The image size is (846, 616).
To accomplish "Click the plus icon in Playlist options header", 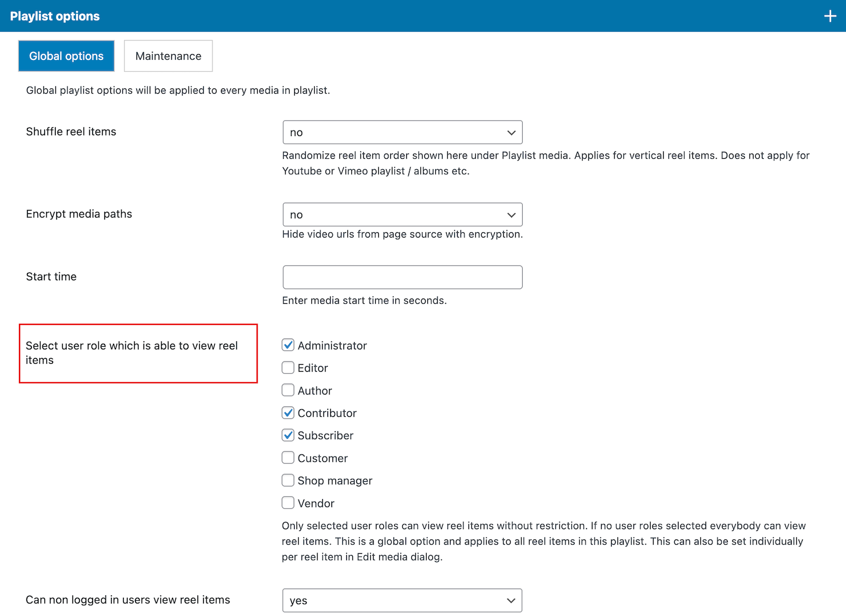I will (830, 16).
